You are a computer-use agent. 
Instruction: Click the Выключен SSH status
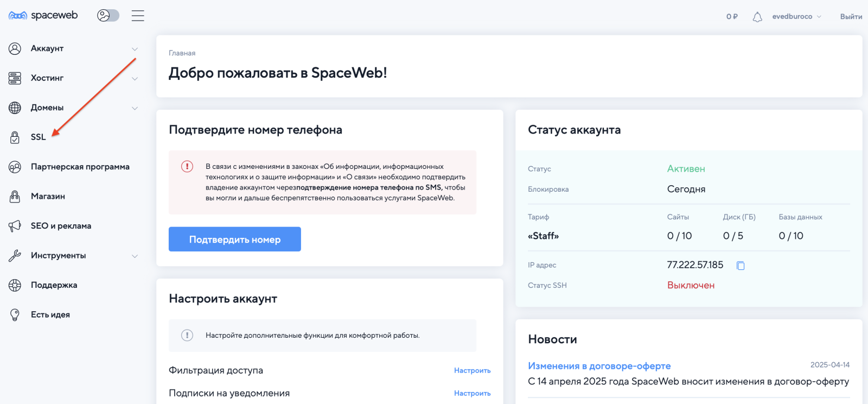691,285
